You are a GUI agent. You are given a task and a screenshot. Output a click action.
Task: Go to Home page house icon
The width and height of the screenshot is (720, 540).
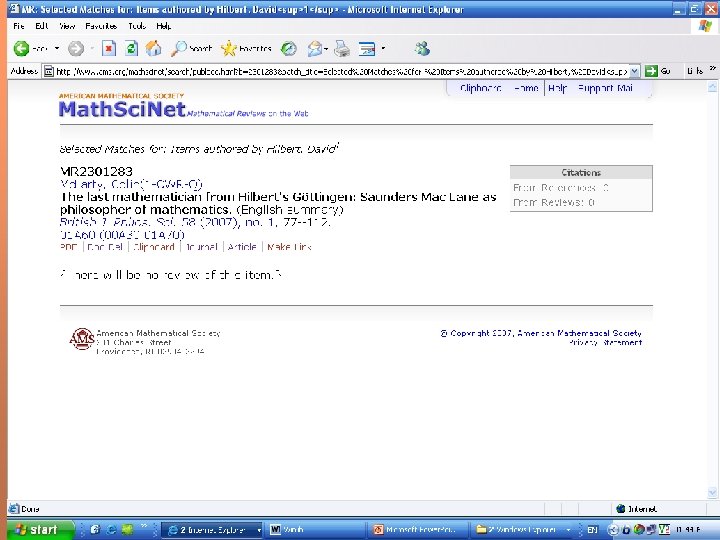click(154, 48)
